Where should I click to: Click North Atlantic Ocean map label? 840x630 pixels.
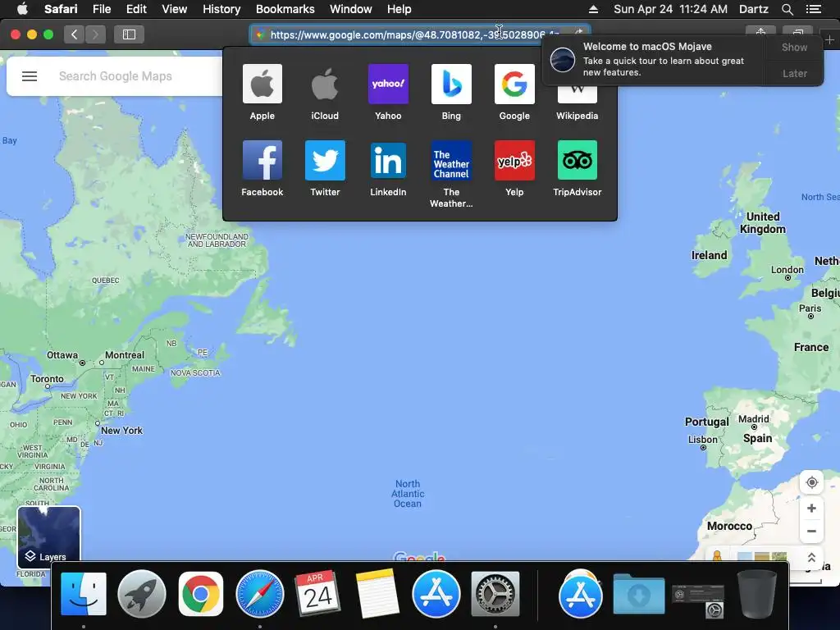(x=408, y=493)
